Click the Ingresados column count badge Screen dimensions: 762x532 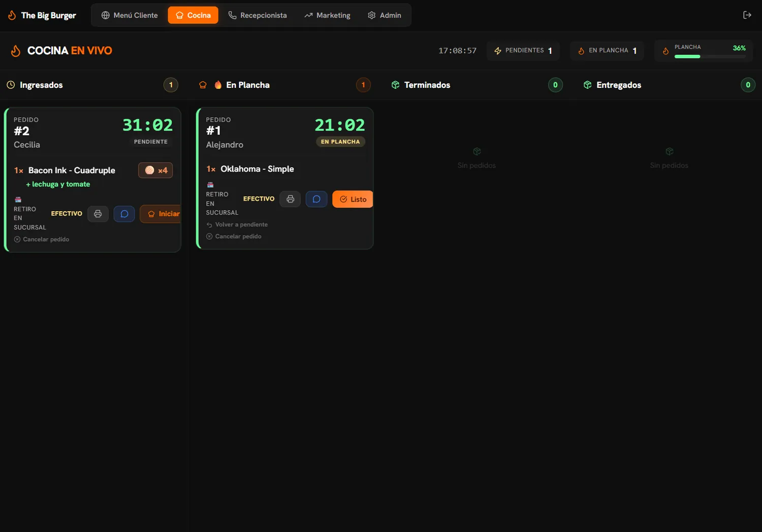point(171,85)
